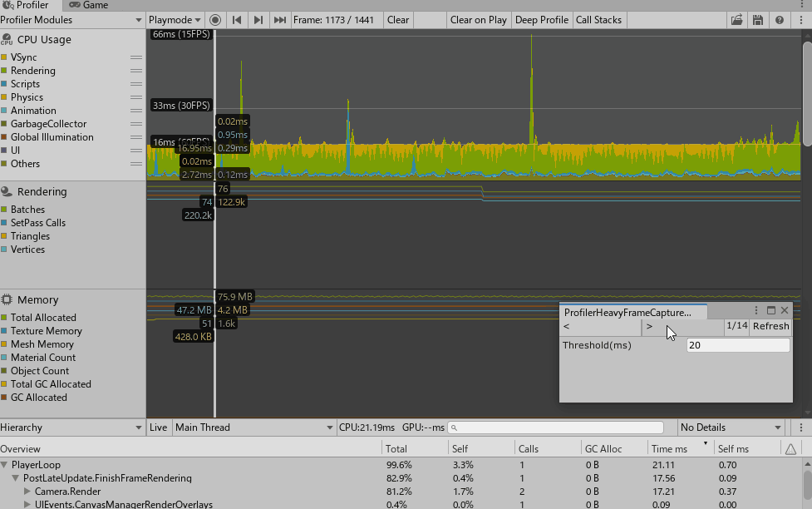The height and width of the screenshot is (509, 812).
Task: Jump to the current latest frame
Action: pyautogui.click(x=279, y=20)
